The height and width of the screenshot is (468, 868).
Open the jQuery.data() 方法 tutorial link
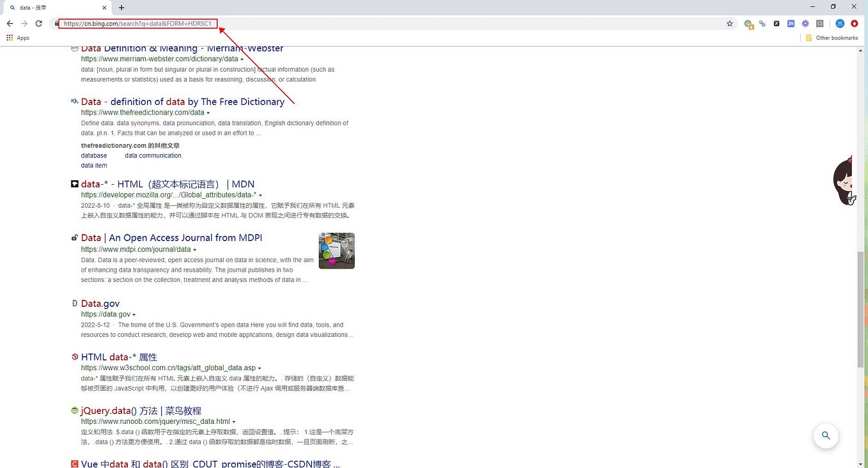(141, 410)
